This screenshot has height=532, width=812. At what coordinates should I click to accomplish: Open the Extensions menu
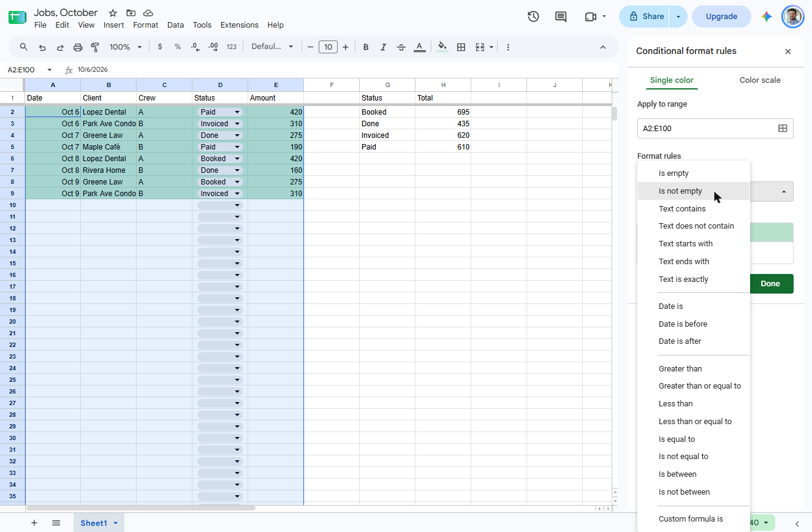[x=240, y=25]
